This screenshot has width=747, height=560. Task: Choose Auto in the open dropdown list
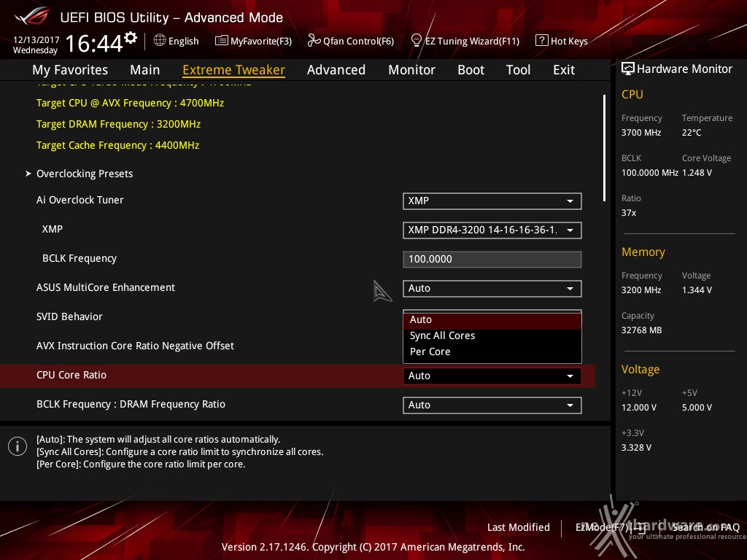point(492,320)
